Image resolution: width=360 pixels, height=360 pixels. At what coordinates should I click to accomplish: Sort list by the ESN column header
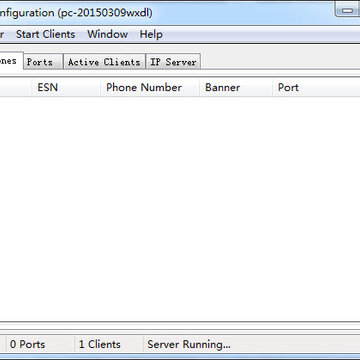coord(66,87)
